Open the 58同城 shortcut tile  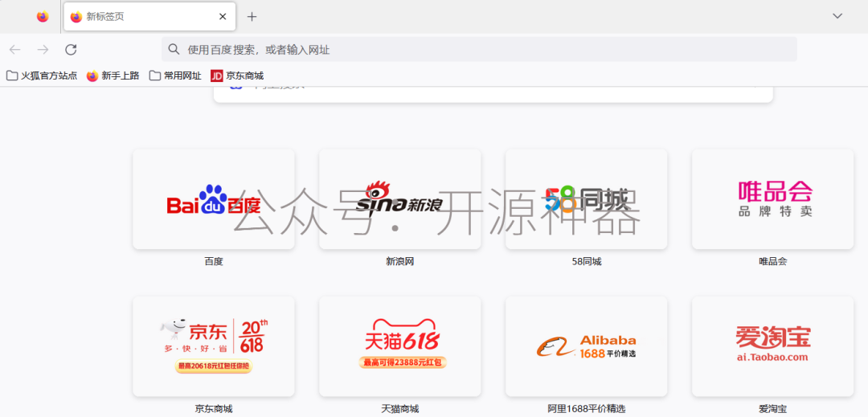(586, 199)
